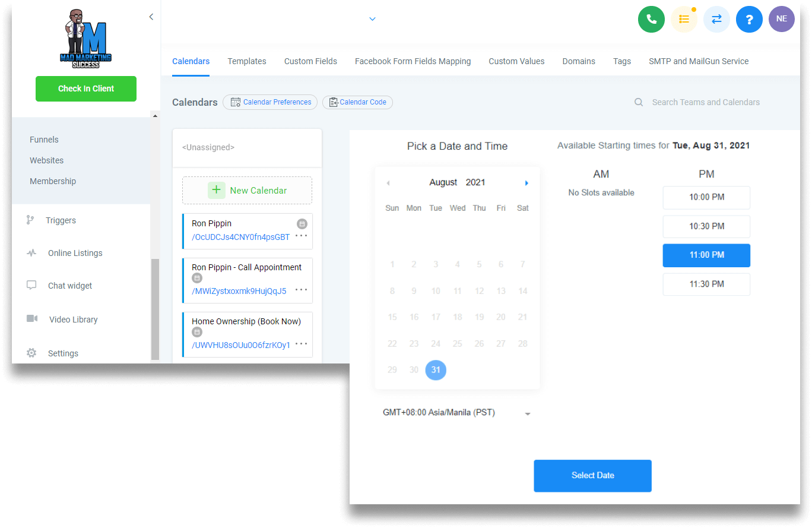Open the GMT+08:00 Asia/Manila timezone dropdown

(456, 413)
